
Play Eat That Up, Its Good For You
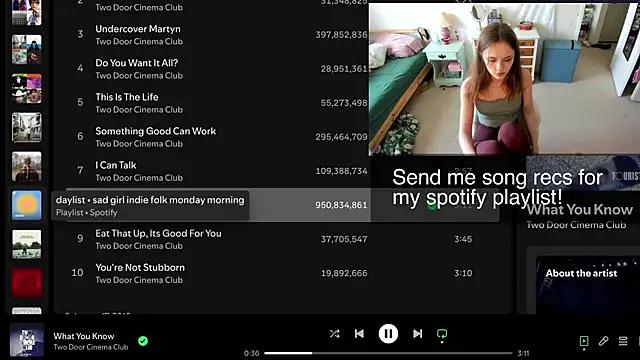pyautogui.click(x=158, y=233)
